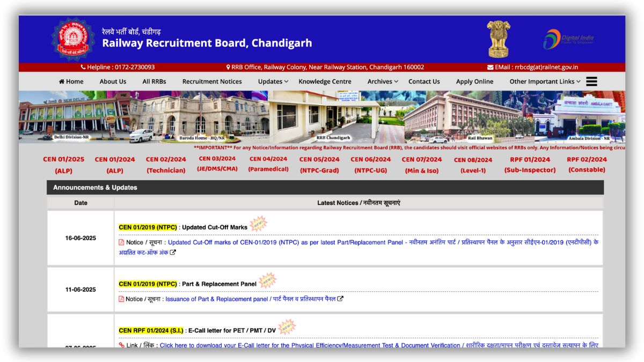This screenshot has width=644, height=362.
Task: Click the national emblem of India
Action: tap(498, 39)
